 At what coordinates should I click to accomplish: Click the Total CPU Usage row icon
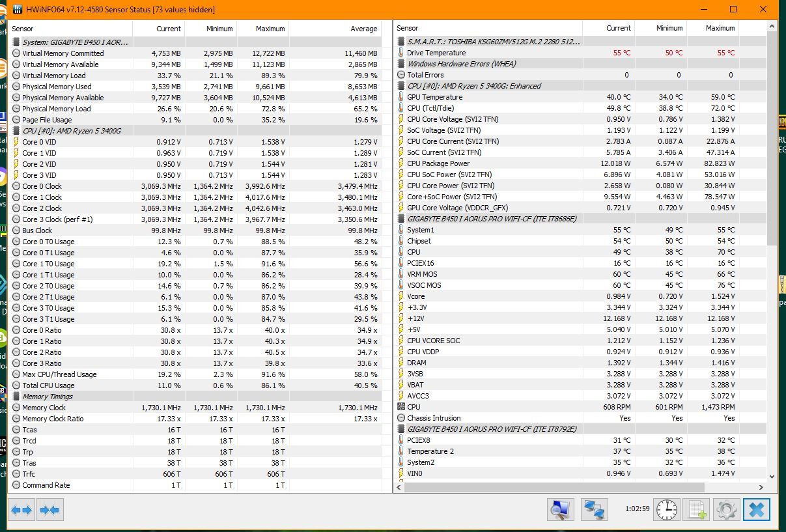point(16,385)
